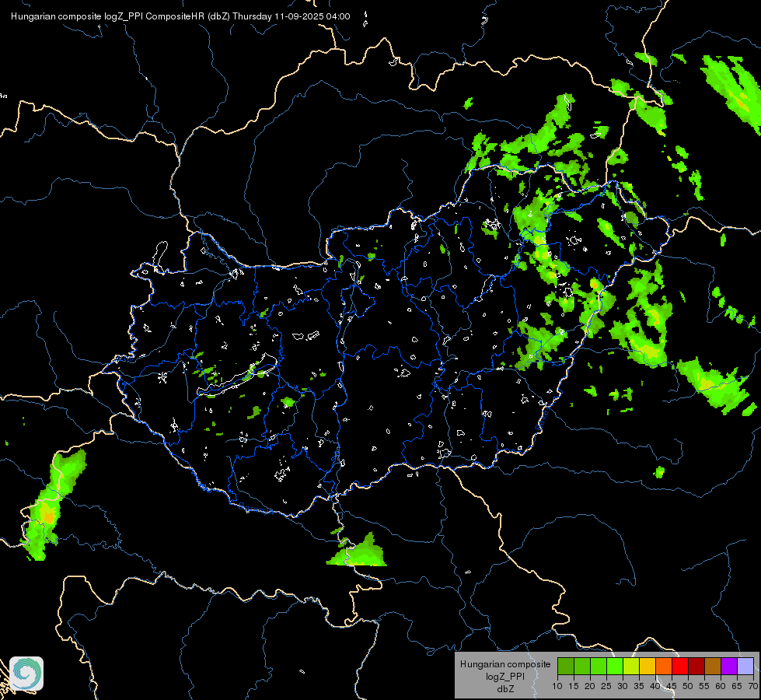Select the 60-65 dBZ purple swatch

pos(729,666)
